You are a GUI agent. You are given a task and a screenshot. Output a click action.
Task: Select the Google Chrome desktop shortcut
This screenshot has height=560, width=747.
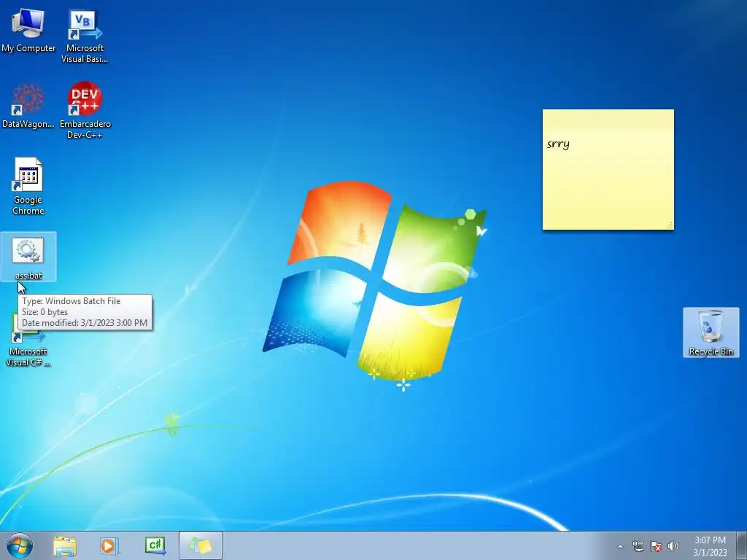pyautogui.click(x=28, y=186)
